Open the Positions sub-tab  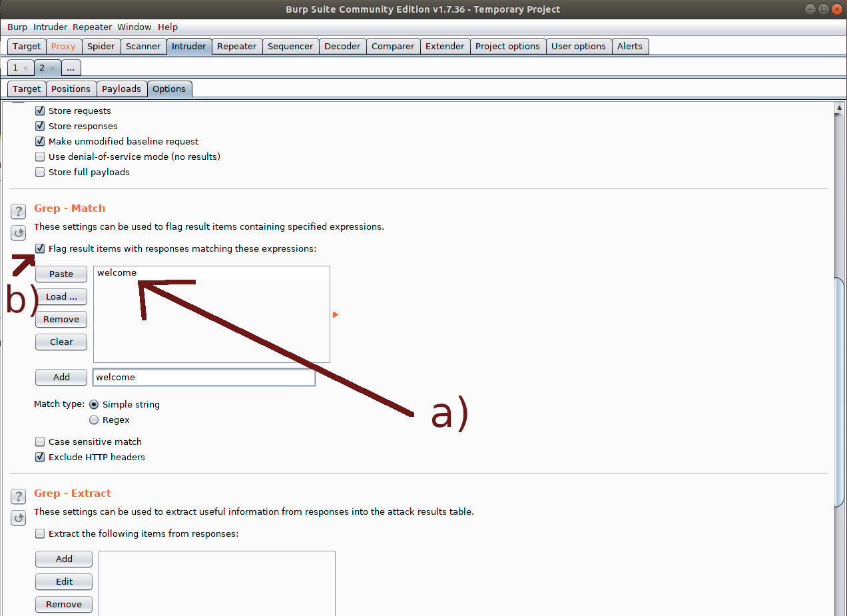tap(71, 89)
